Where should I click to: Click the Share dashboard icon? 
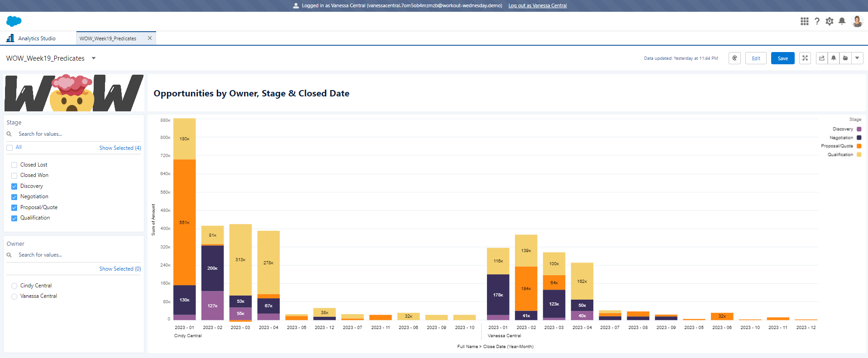point(822,58)
